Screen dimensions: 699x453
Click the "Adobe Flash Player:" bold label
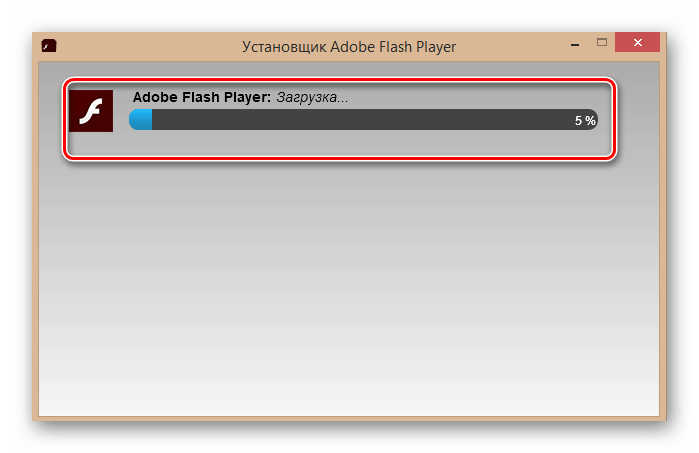[201, 97]
